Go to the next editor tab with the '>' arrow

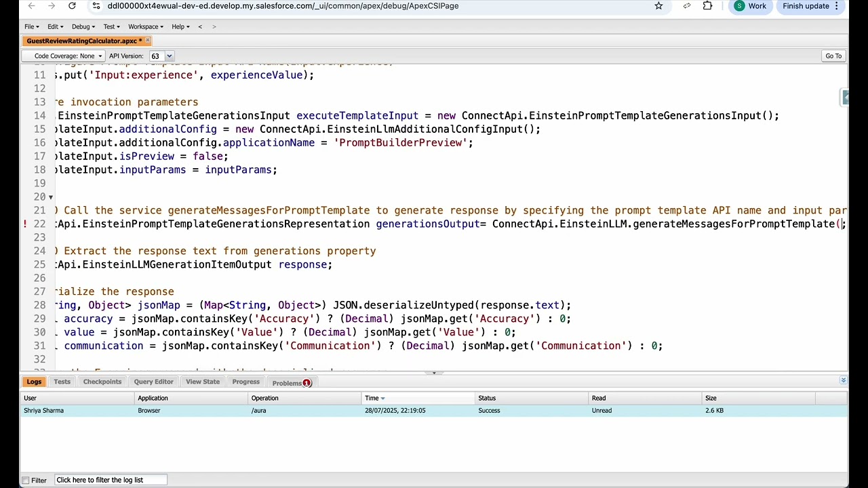pyautogui.click(x=214, y=26)
